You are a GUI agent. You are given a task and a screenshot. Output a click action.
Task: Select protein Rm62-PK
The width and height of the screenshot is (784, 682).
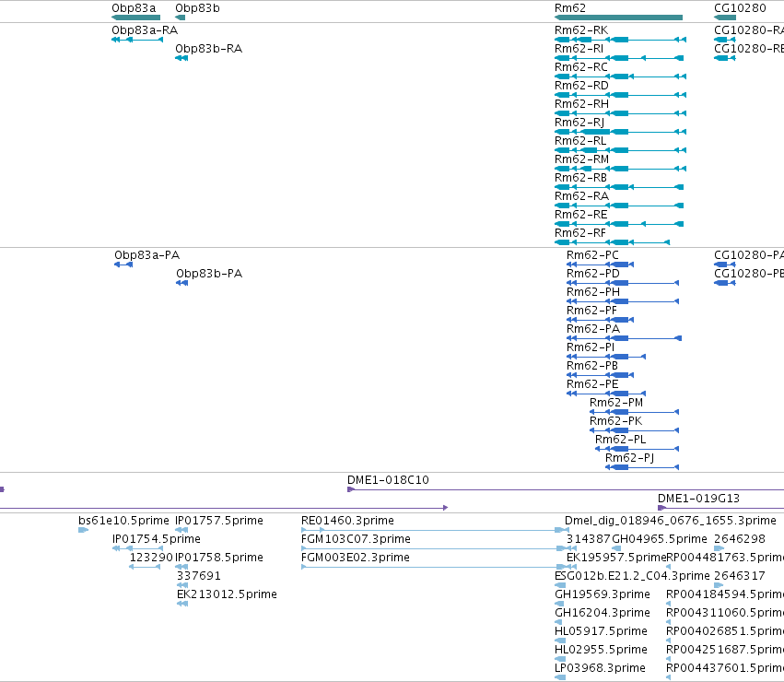616,422
